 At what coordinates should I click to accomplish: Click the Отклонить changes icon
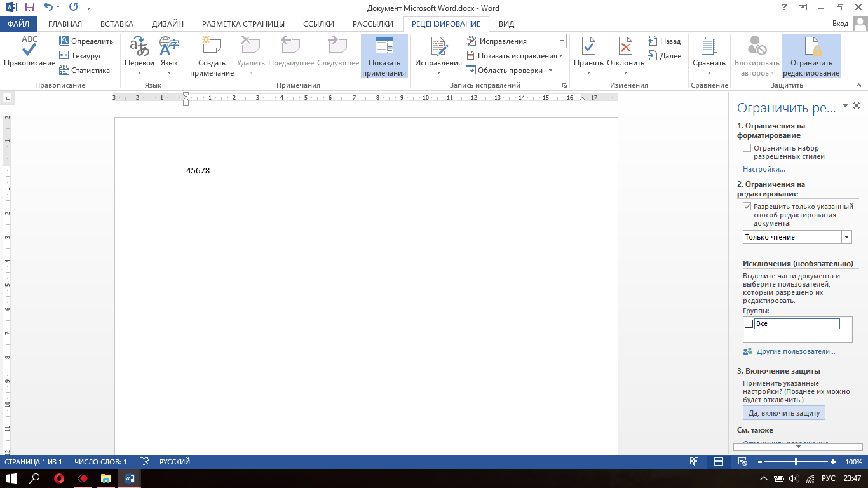pos(625,46)
